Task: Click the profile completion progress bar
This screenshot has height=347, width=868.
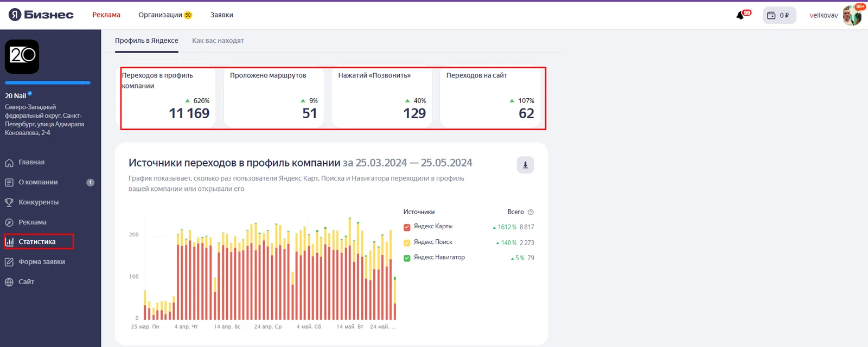Action: point(48,83)
